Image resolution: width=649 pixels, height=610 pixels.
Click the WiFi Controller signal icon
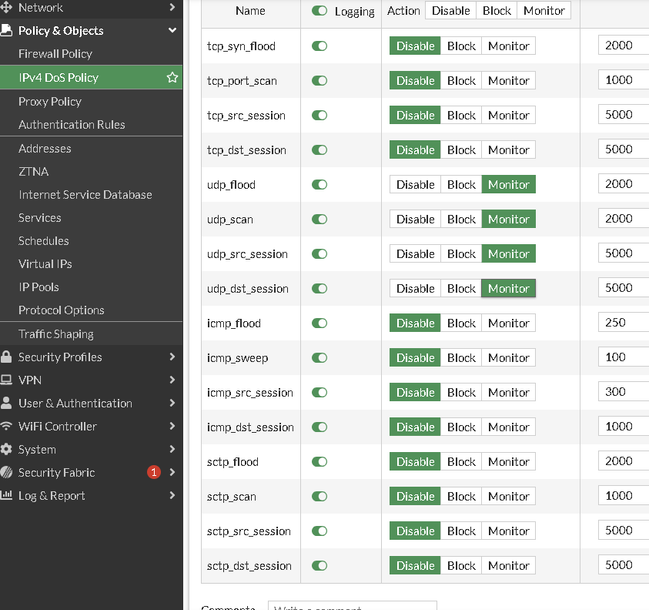point(8,426)
